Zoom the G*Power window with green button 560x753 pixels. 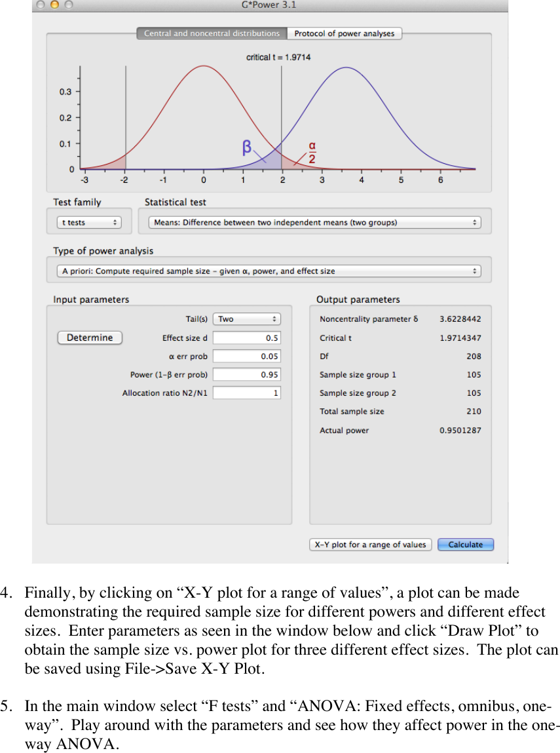pos(66,5)
